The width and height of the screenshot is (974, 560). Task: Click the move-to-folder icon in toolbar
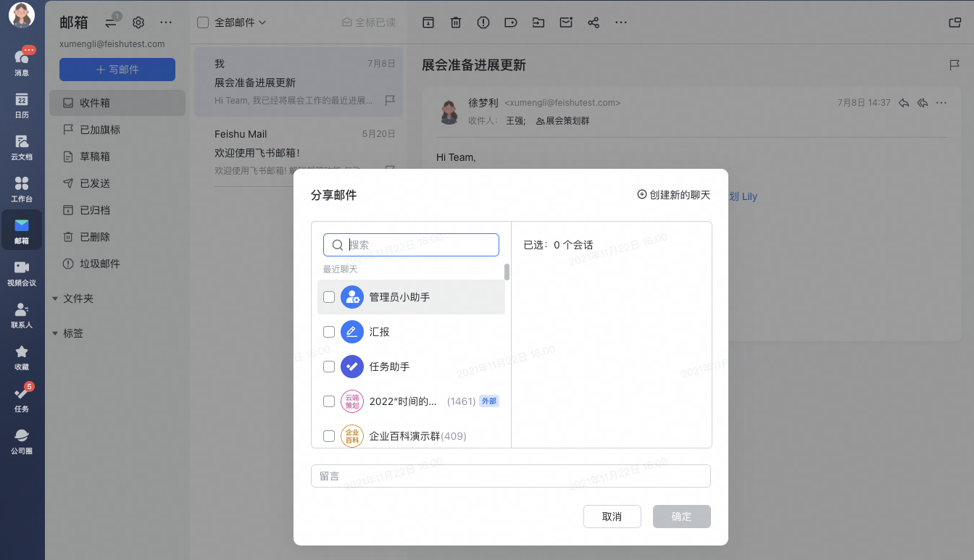(538, 22)
